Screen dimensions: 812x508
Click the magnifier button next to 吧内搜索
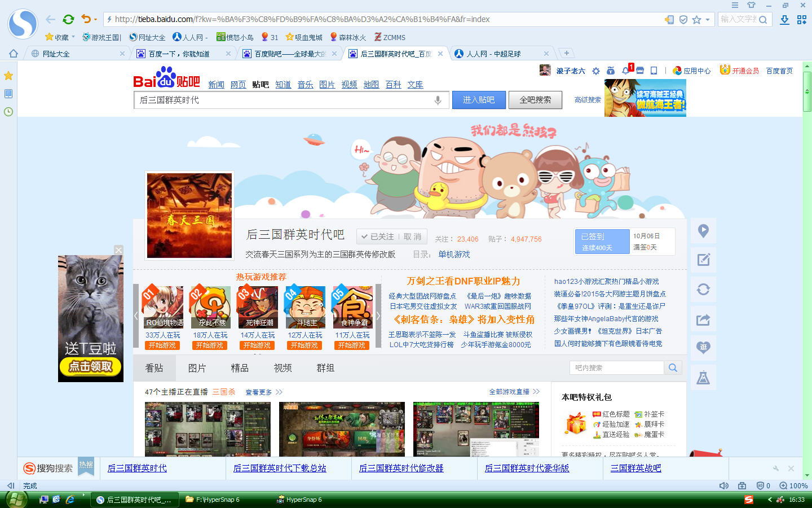(x=673, y=368)
